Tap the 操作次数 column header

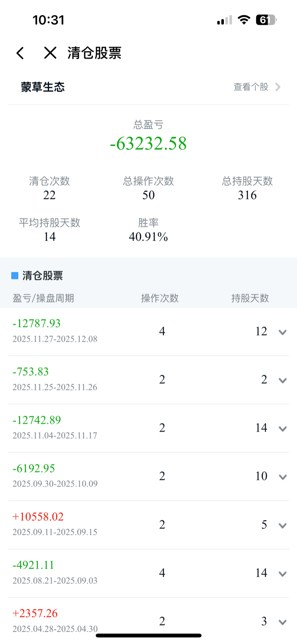[160, 298]
